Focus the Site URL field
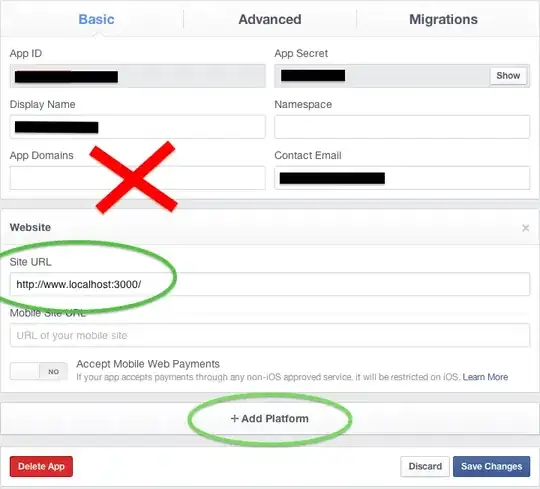Image resolution: width=540 pixels, height=489 pixels. 270,284
